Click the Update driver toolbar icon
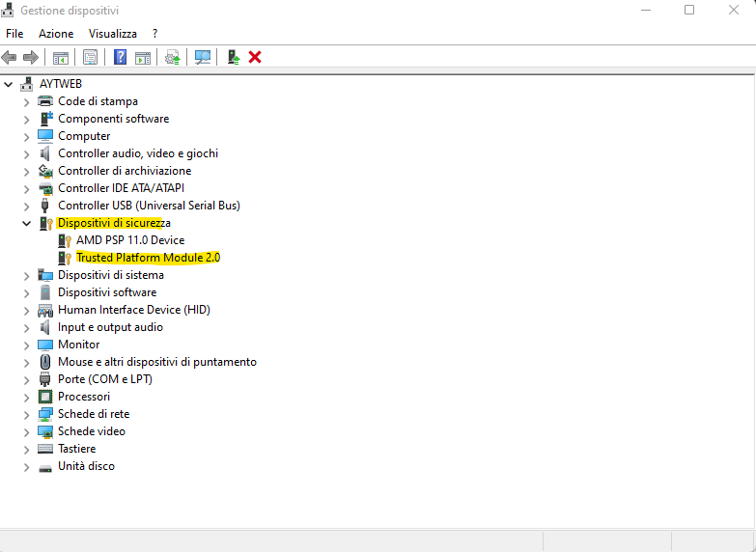This screenshot has height=552, width=756. pos(173,57)
